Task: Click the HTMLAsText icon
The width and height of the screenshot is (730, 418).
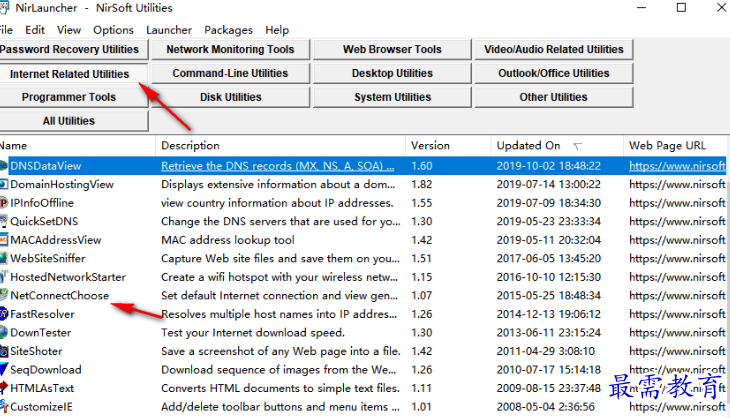Action: tap(4, 388)
